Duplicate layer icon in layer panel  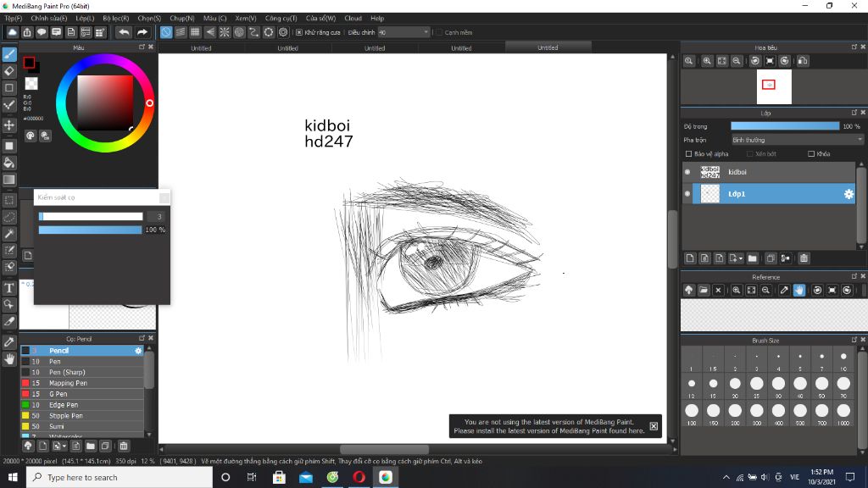[x=771, y=258]
